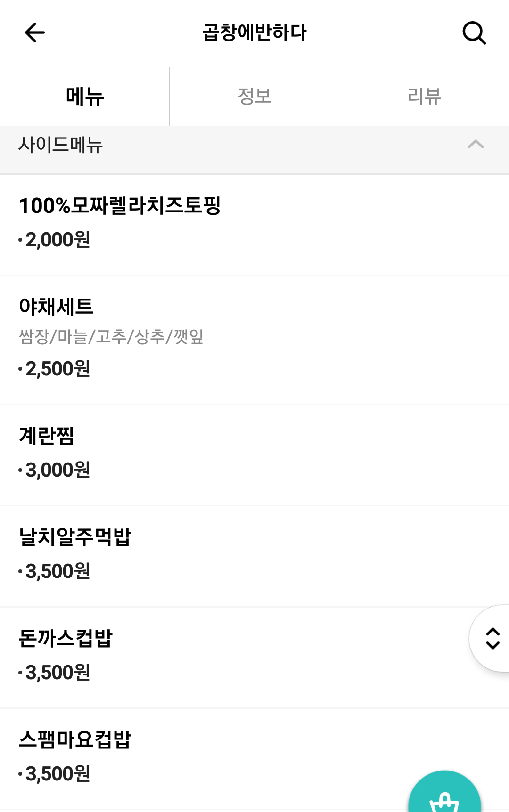The height and width of the screenshot is (812, 509).
Task: Tap the 쌈장/마늘/고추/상추/깻잎 description text
Action: (x=111, y=337)
